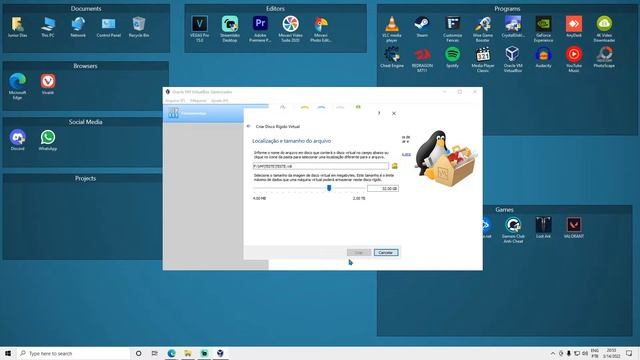640x360 pixels.
Task: Open the Ajuda menu in VirtualBox
Action: [x=220, y=100]
